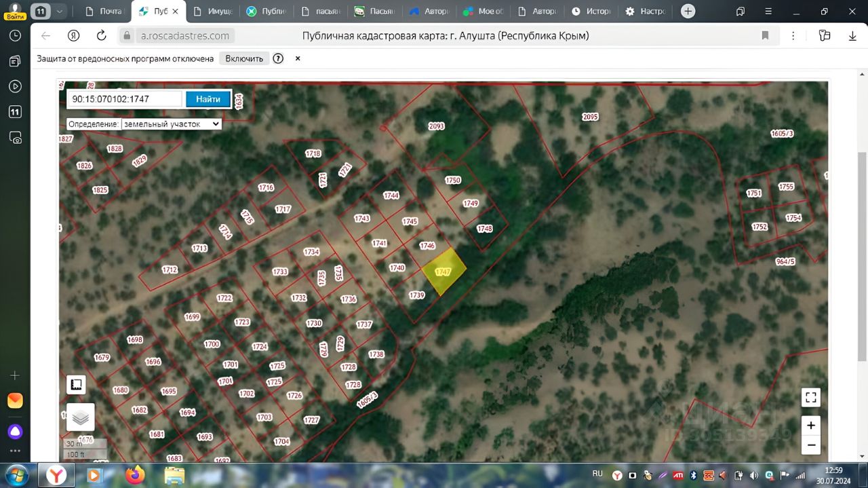Dismiss the malware protection notification bar
This screenshot has height=488, width=868.
coord(297,58)
